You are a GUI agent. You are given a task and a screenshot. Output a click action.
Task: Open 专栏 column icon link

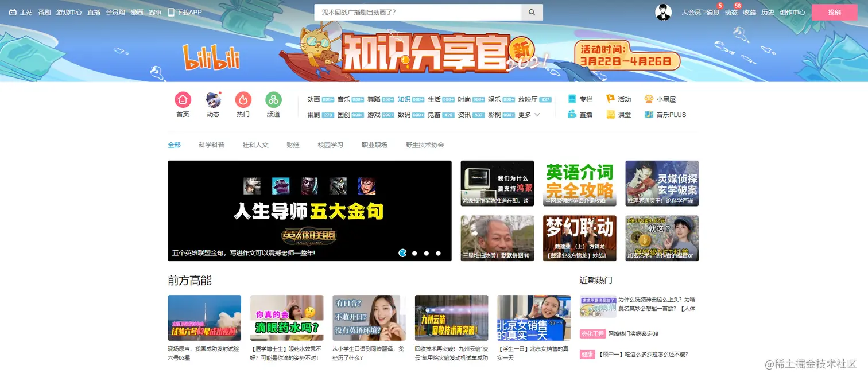point(580,99)
